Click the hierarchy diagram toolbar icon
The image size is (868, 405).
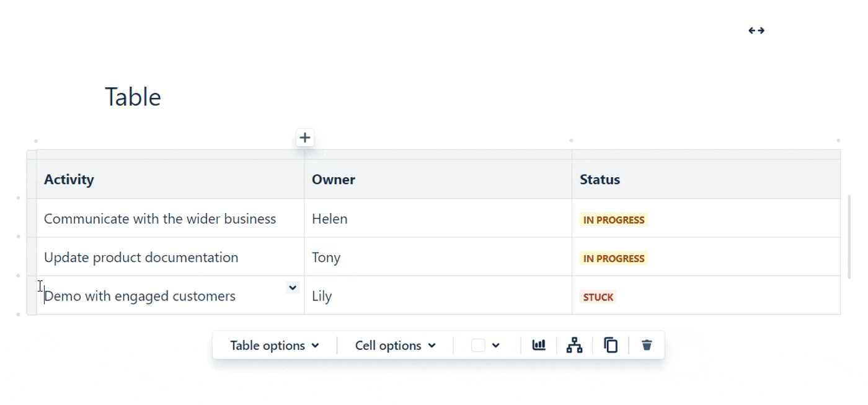tap(575, 345)
